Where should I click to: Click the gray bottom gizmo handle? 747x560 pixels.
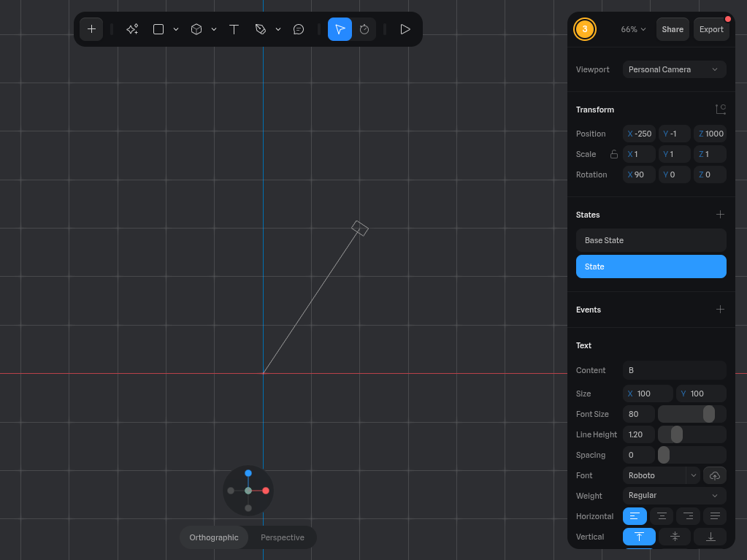pyautogui.click(x=248, y=509)
